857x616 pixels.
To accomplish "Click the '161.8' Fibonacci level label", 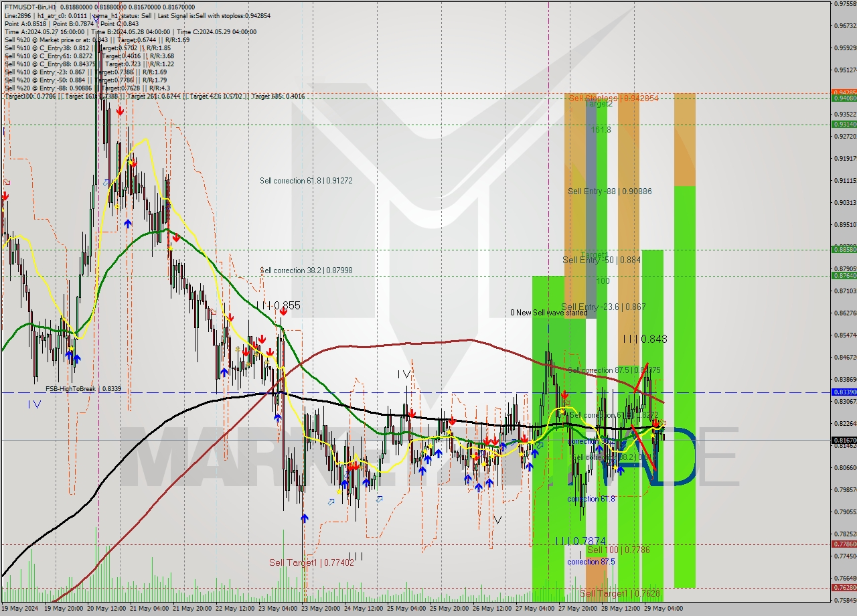I will (601, 130).
